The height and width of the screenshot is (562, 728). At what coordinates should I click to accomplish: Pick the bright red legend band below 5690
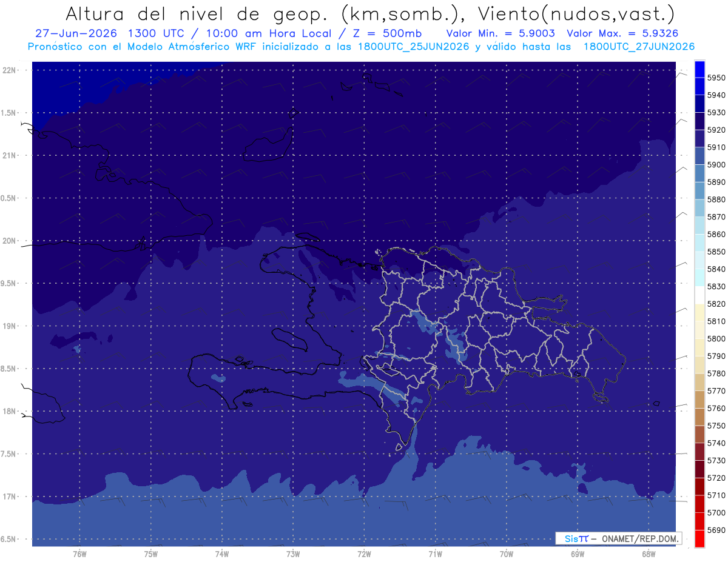[699, 538]
